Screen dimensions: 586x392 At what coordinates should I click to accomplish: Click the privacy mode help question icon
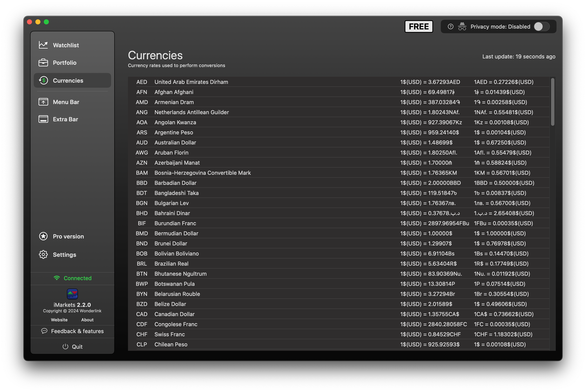(x=451, y=27)
